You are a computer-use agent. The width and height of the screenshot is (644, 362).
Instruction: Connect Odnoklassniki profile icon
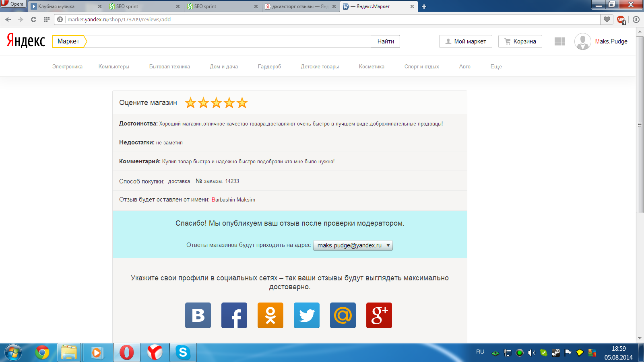click(270, 315)
